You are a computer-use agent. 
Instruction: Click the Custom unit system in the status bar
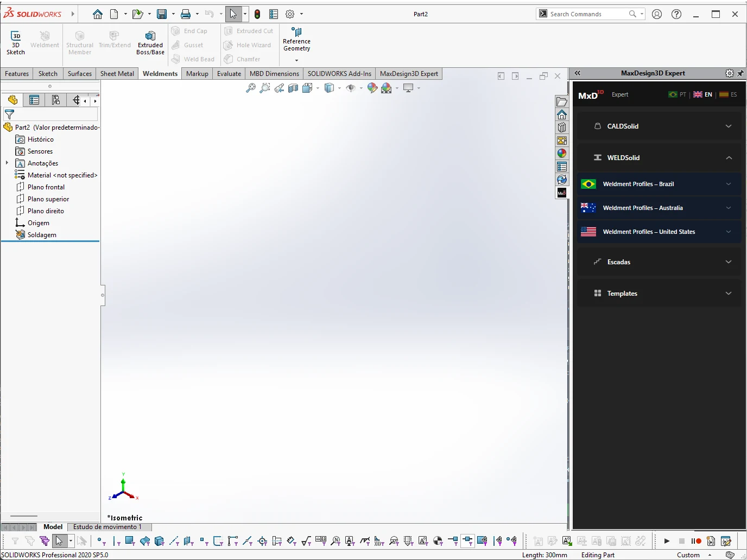tap(688, 555)
